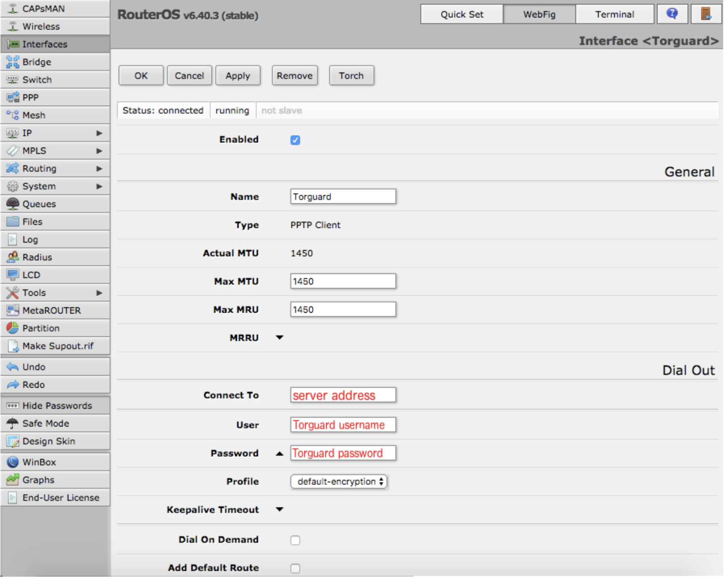Collapse the Password field arrow
728x579 pixels.
[x=280, y=454]
